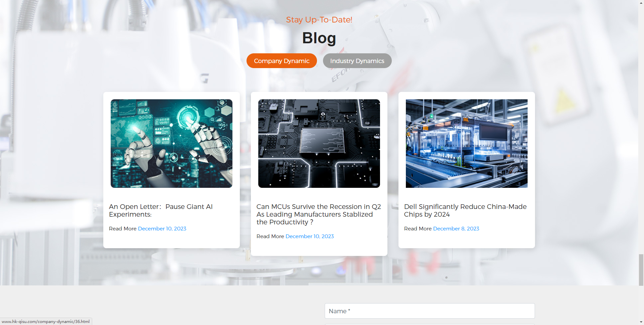Focus the Name input field
Screen dimensions: 644x325
429,311
